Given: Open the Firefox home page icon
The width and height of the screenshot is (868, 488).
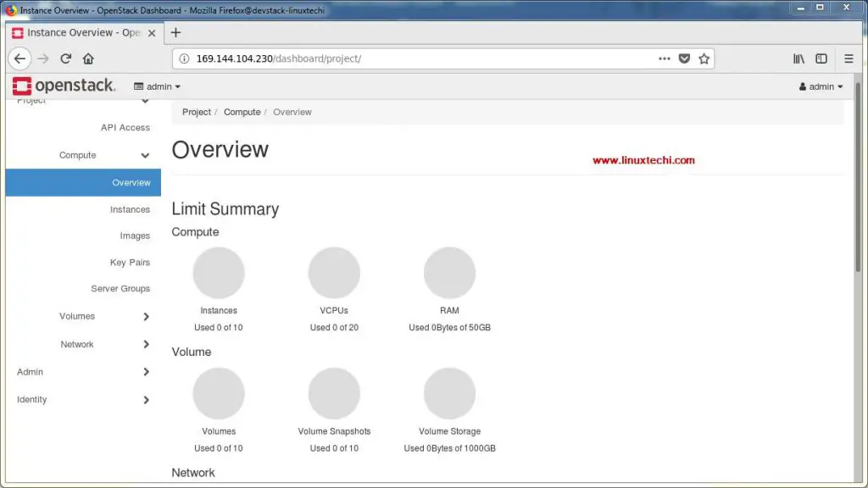Looking at the screenshot, I should pyautogui.click(x=88, y=58).
